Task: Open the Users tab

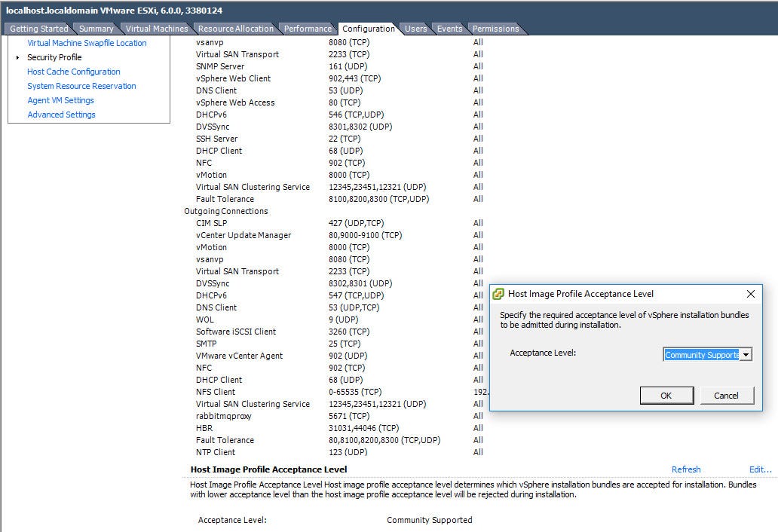Action: 416,29
